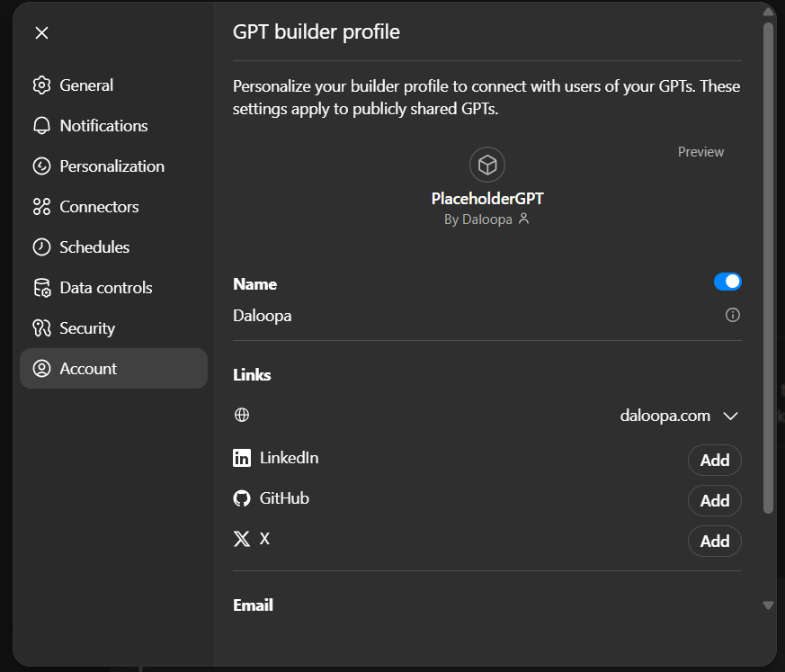Click the Account profile icon
Screen dimensions: 785x672
[x=41, y=369]
